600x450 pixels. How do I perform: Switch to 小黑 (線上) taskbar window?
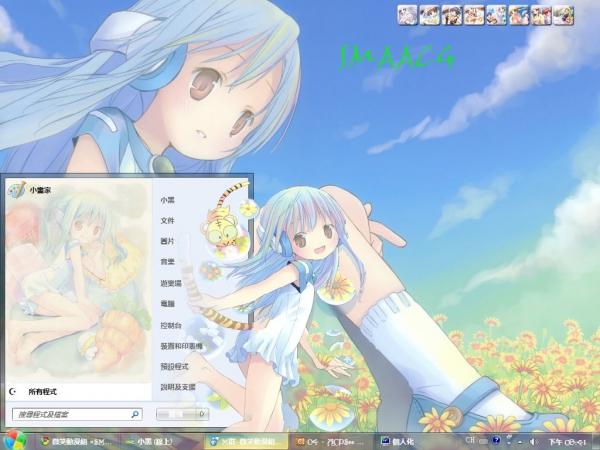(x=156, y=442)
